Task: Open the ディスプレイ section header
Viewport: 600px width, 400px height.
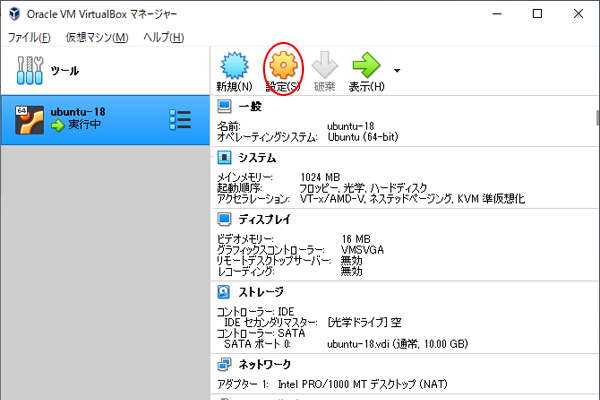Action: (x=264, y=219)
